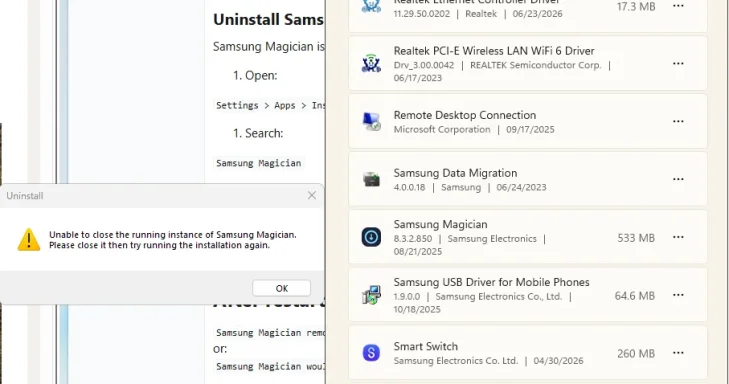Viewport: 729px width, 384px height.
Task: Open Samsung Magician three-dot options menu
Action: [678, 237]
